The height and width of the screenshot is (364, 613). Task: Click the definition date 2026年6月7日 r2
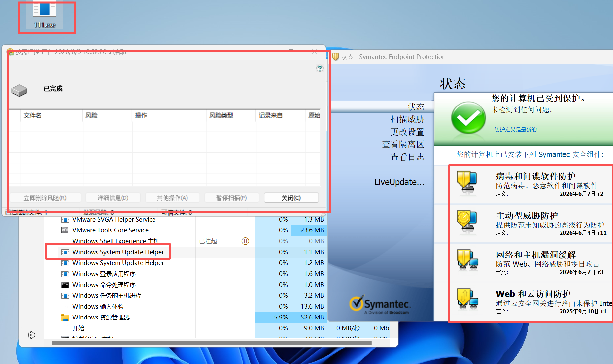(x=581, y=194)
